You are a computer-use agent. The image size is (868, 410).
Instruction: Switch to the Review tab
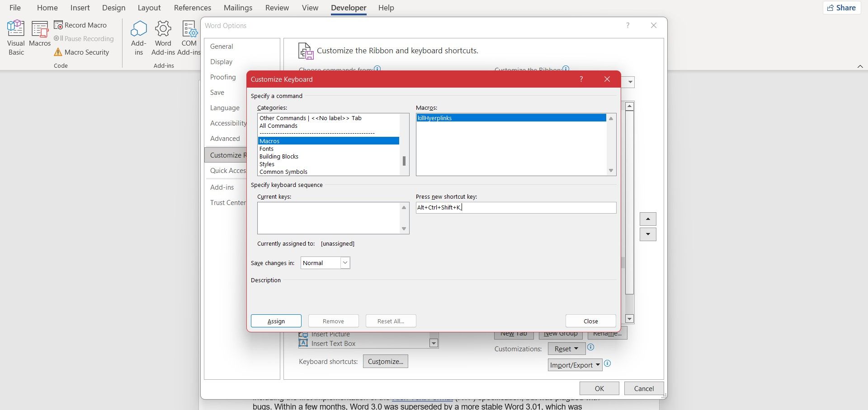277,8
